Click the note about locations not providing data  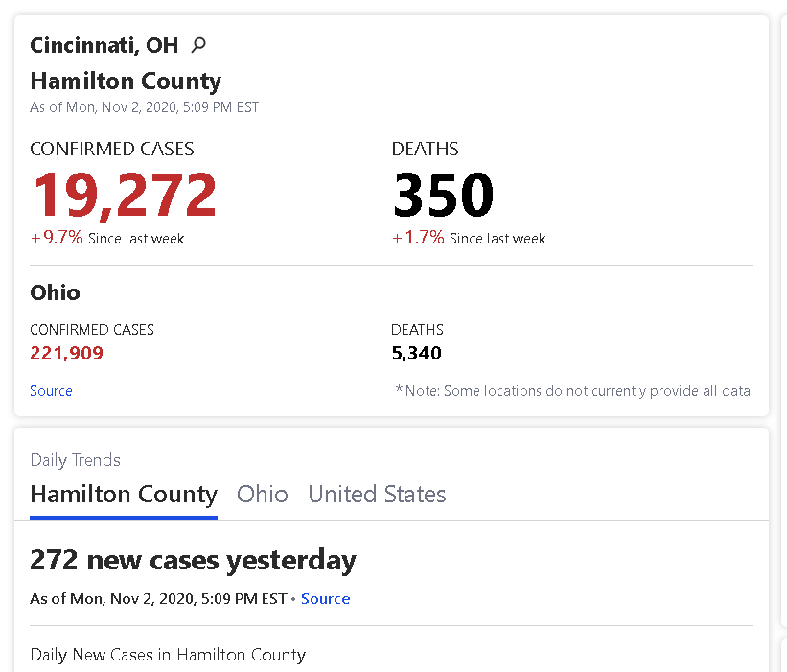click(x=574, y=391)
